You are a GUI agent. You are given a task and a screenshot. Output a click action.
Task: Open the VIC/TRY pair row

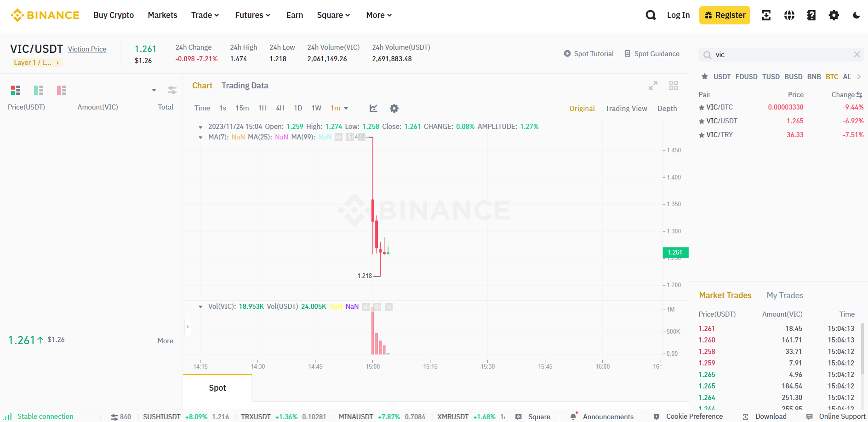[x=781, y=135]
